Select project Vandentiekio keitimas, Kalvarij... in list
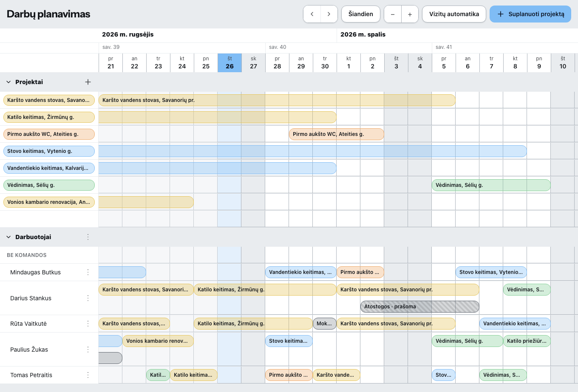Screen dimensions: 578x392 pyautogui.click(x=49, y=168)
